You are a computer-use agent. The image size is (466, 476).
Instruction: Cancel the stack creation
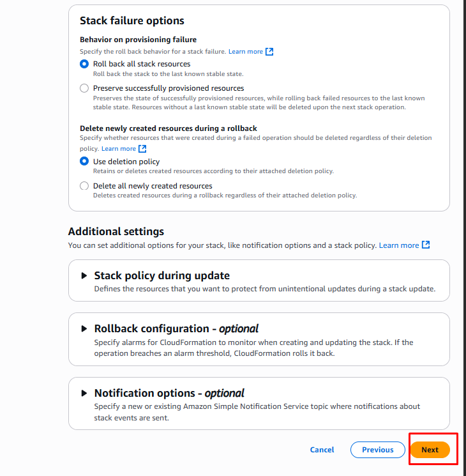pyautogui.click(x=322, y=450)
